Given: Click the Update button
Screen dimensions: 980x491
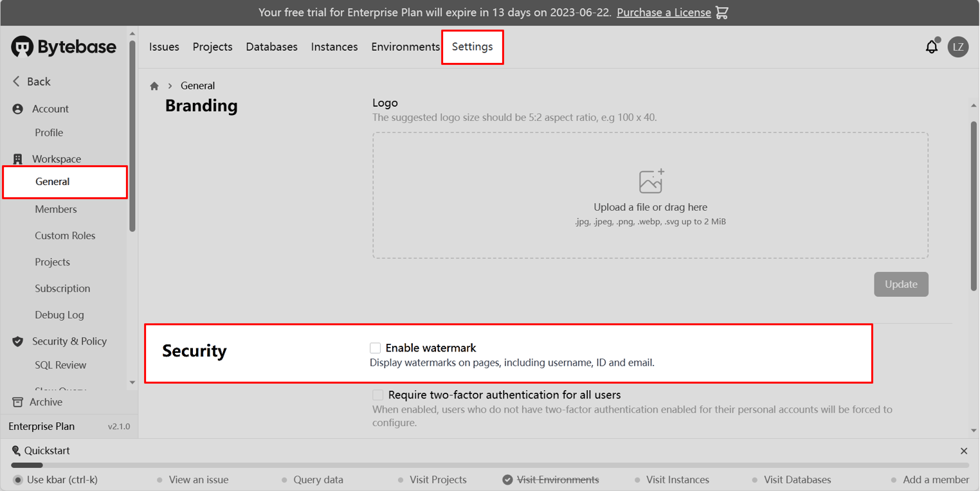Looking at the screenshot, I should coord(901,284).
